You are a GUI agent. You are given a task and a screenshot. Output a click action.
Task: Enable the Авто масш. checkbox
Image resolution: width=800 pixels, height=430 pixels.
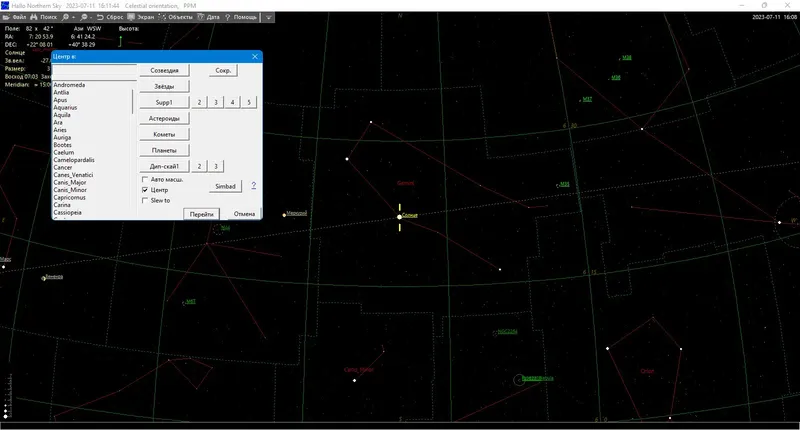pos(145,179)
